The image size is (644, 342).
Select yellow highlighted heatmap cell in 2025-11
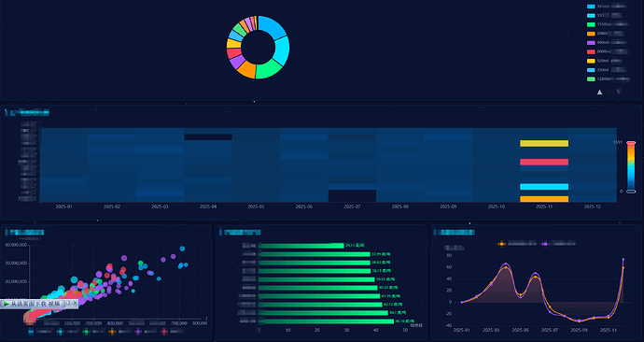tap(544, 144)
